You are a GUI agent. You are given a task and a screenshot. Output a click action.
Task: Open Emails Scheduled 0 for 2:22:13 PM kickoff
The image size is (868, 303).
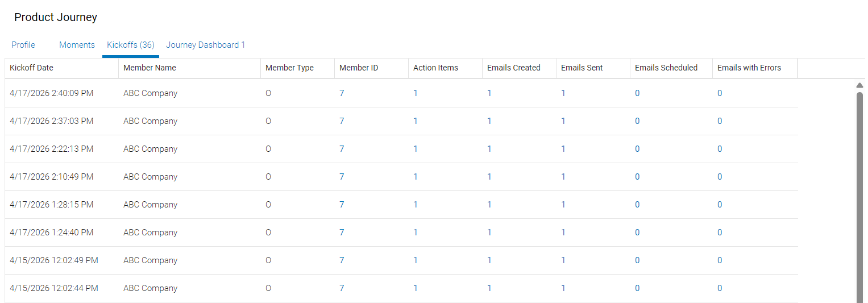point(637,149)
